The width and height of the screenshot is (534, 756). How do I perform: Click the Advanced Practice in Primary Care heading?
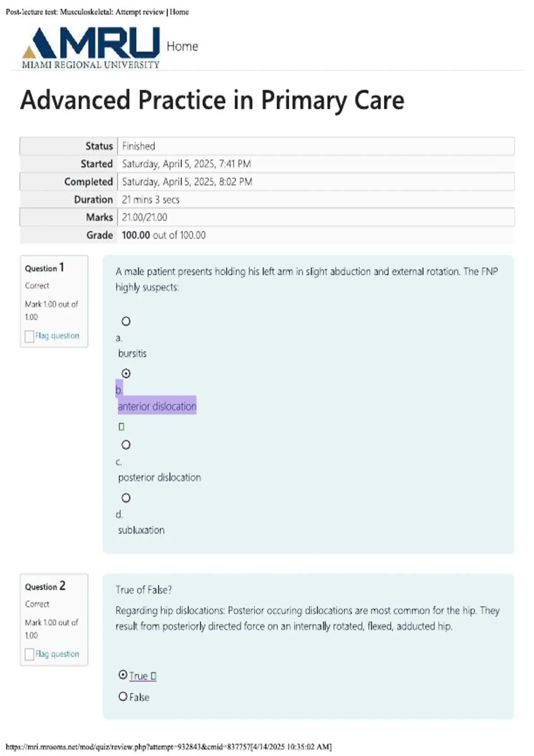pyautogui.click(x=212, y=100)
